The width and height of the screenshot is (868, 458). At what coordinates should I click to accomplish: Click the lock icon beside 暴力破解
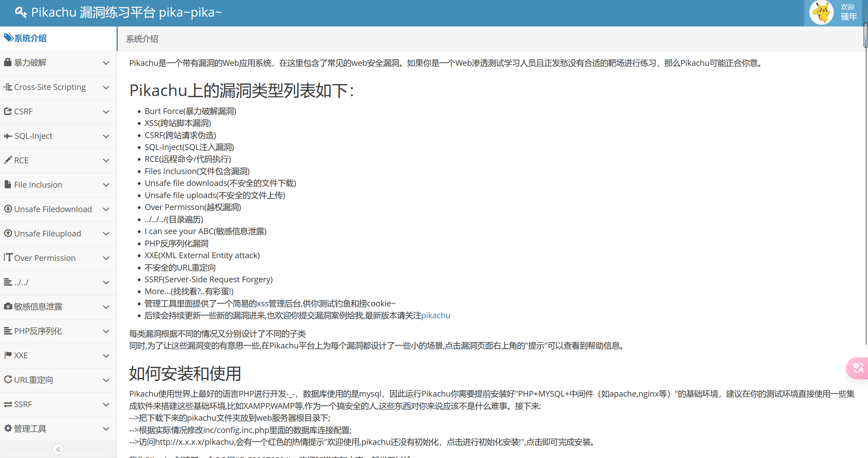point(7,62)
